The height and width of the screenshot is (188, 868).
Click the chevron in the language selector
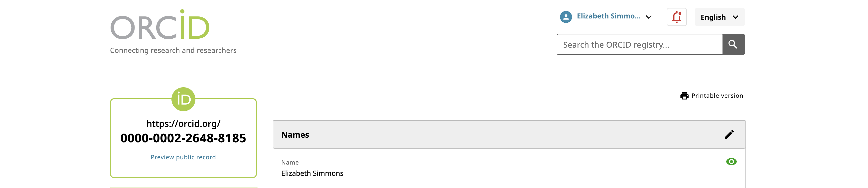click(735, 17)
